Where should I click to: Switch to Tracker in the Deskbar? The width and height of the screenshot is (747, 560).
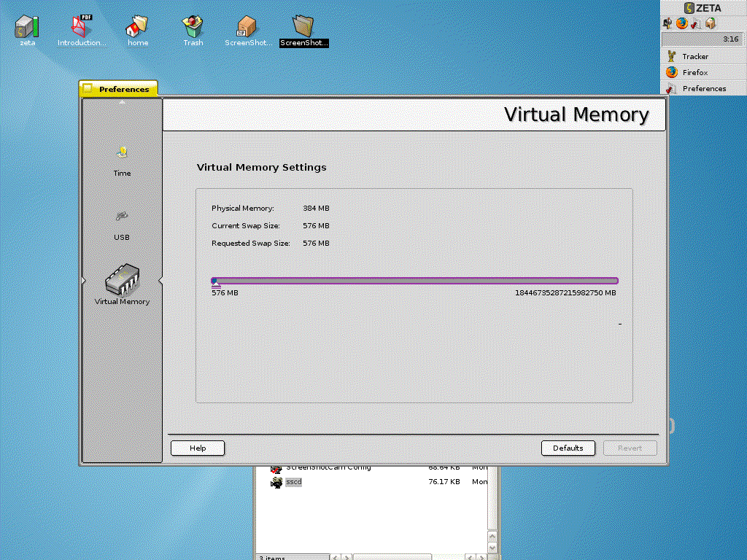(694, 57)
